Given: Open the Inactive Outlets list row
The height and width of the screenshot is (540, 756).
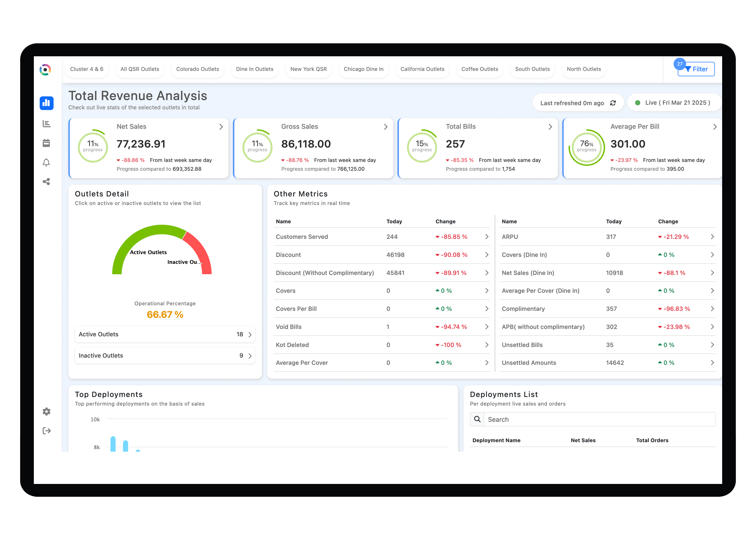Looking at the screenshot, I should 165,355.
